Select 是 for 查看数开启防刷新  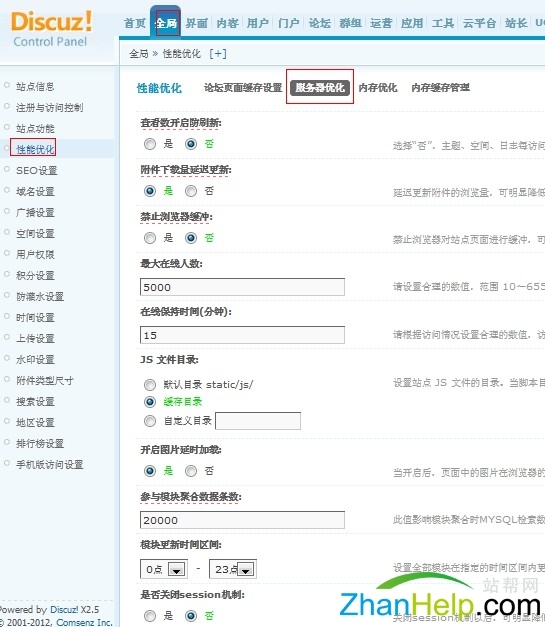(x=150, y=144)
